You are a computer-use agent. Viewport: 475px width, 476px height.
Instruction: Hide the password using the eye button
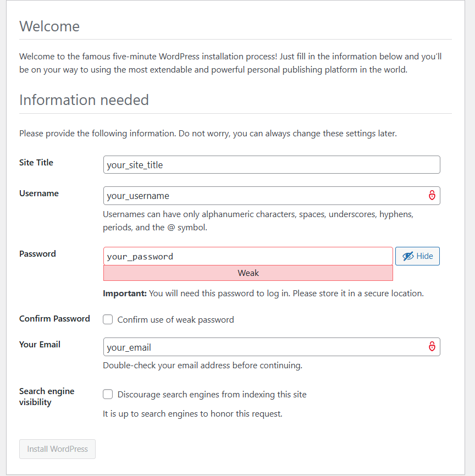click(417, 256)
